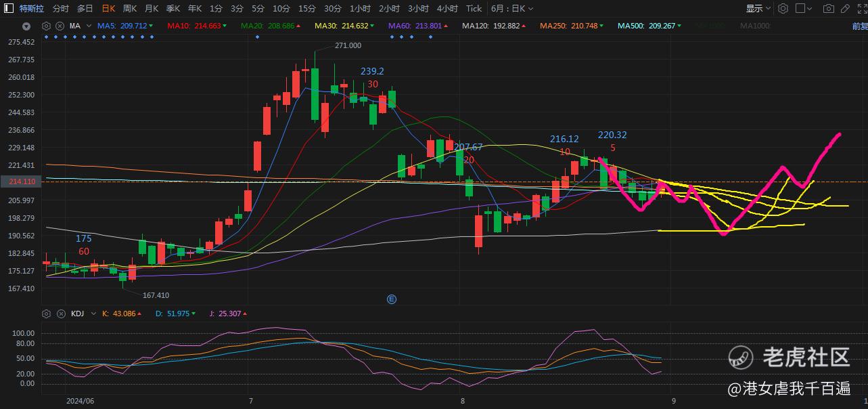Enter fullscreen chart mode
Viewport: 868px width, 409px height.
coord(863,9)
